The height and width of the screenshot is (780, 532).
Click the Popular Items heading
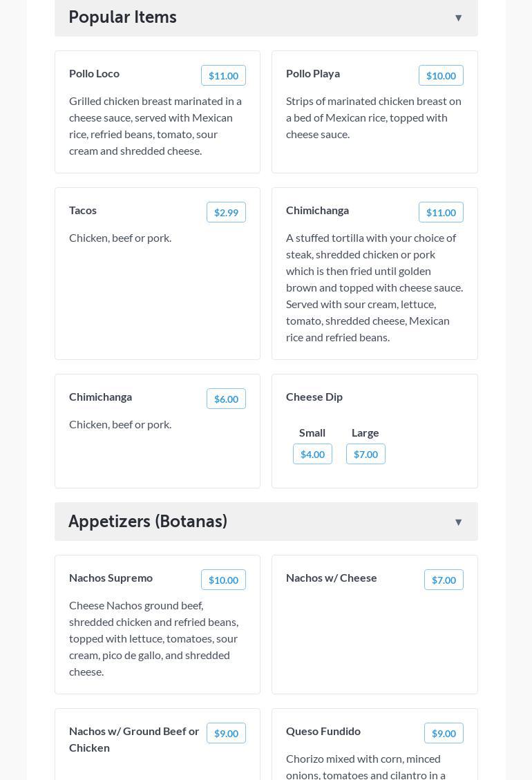pos(122,17)
